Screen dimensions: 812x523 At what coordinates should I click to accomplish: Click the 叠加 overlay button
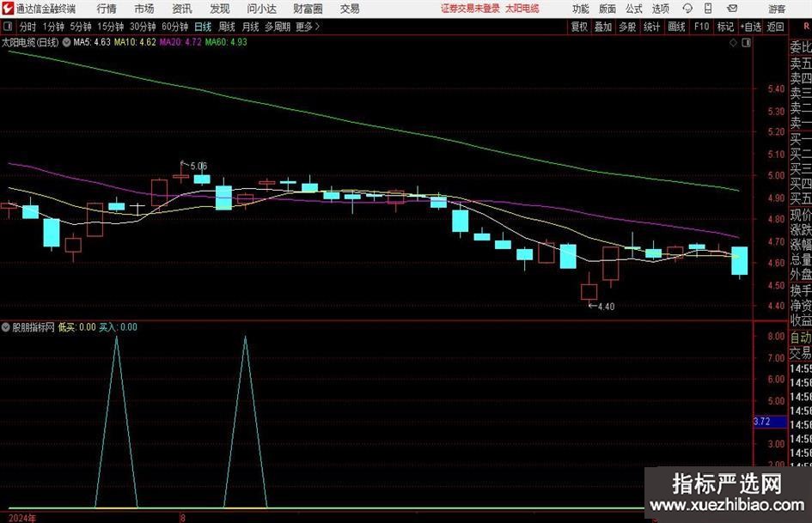click(603, 27)
